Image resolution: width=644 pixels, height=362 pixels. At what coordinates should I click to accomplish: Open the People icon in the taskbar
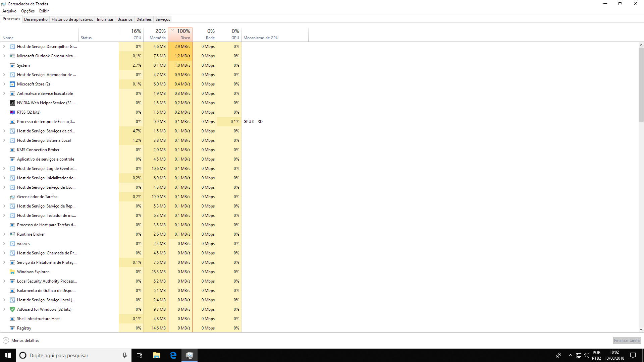558,355
